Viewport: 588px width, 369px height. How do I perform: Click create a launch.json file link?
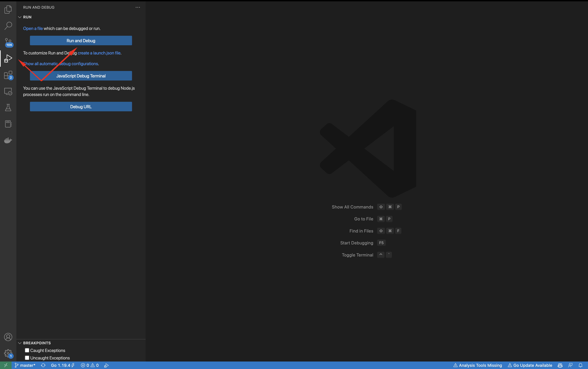(x=99, y=53)
